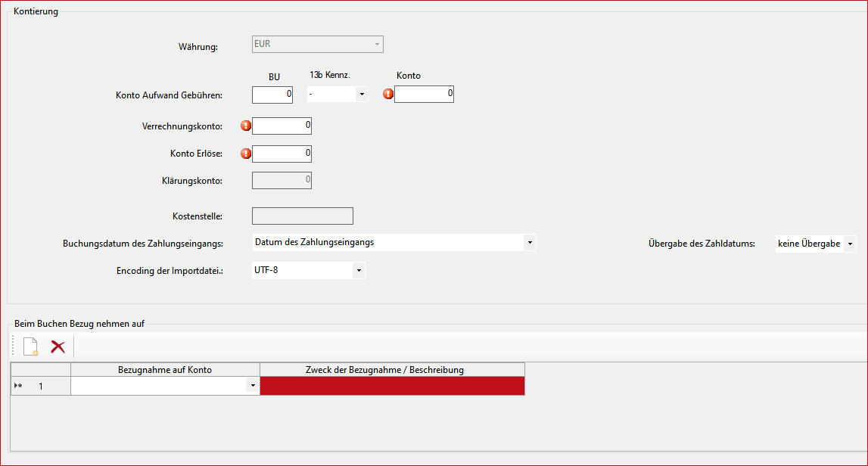Open Encoding der Importdatei UTF-8 dropdown

[x=359, y=270]
